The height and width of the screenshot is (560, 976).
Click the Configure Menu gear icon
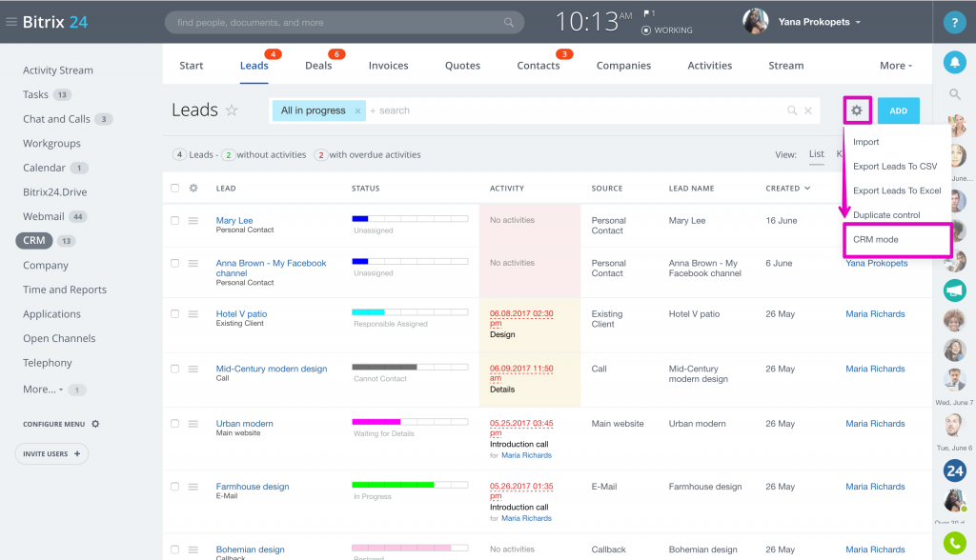[x=95, y=424]
